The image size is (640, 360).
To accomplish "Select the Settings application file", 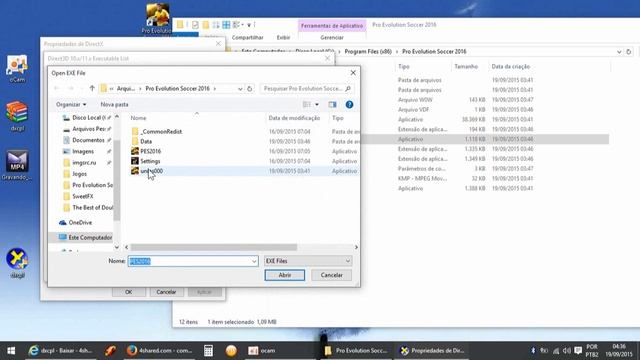I will pyautogui.click(x=146, y=161).
